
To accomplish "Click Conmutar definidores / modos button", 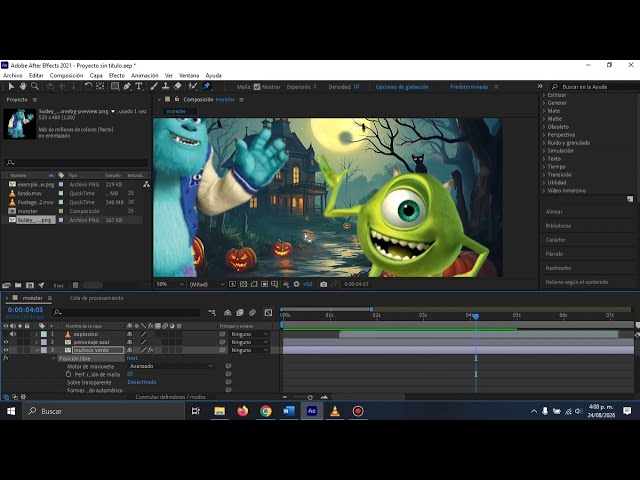I will point(171,397).
